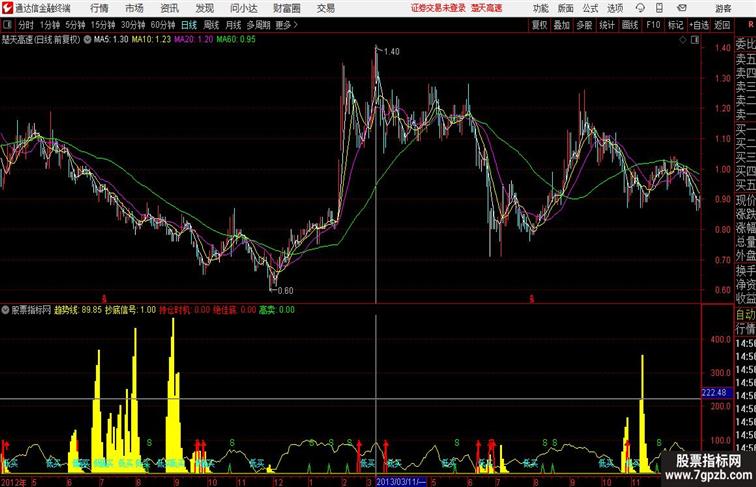Click the 游客 user label

(723, 8)
